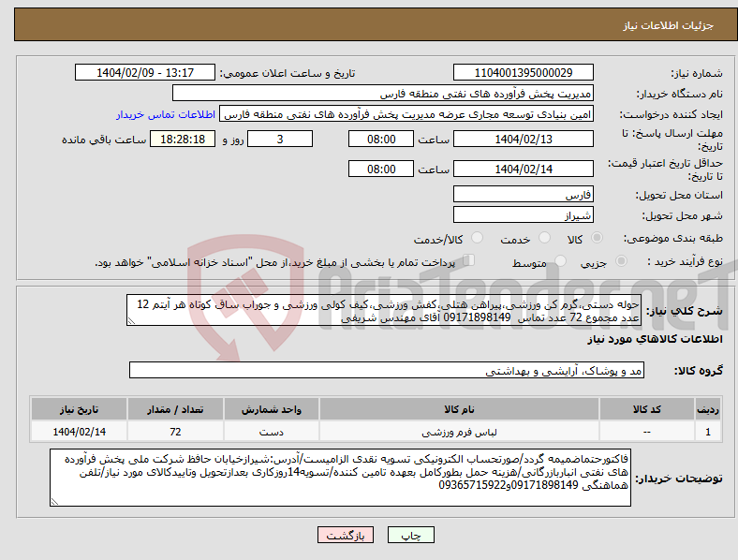Click the price validity time 08:00 field
738x560 pixels.
pos(381,169)
